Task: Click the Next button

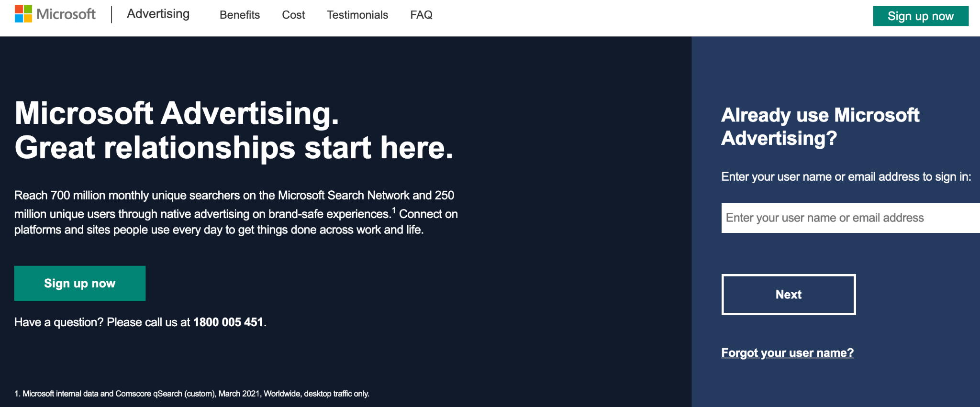Action: (x=789, y=295)
